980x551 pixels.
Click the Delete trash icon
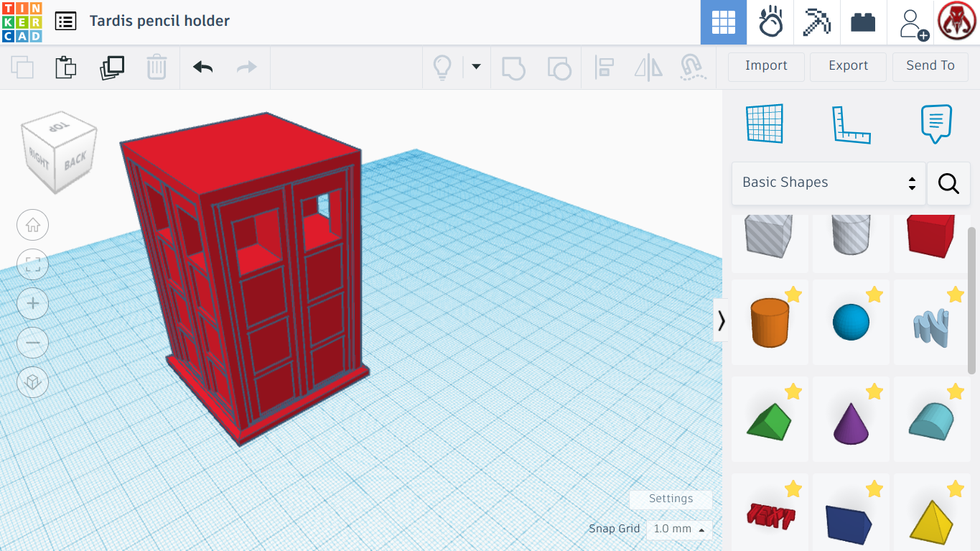[x=157, y=67]
